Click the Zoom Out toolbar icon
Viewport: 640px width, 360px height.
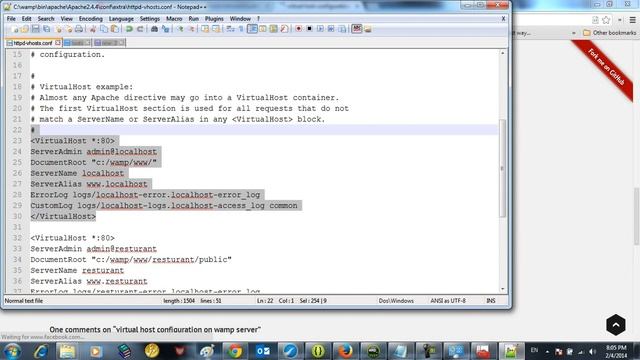[191, 29]
